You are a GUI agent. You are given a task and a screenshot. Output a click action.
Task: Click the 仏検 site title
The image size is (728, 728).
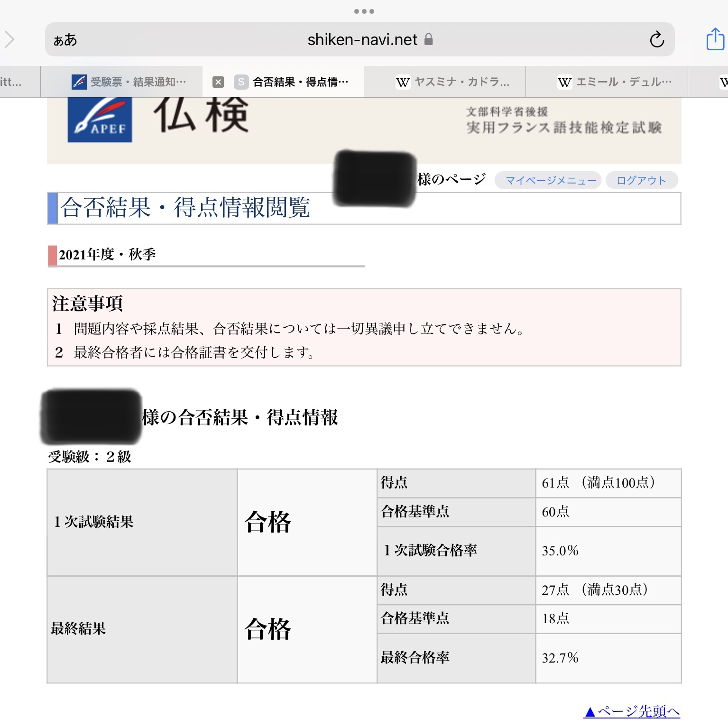pyautogui.click(x=201, y=115)
